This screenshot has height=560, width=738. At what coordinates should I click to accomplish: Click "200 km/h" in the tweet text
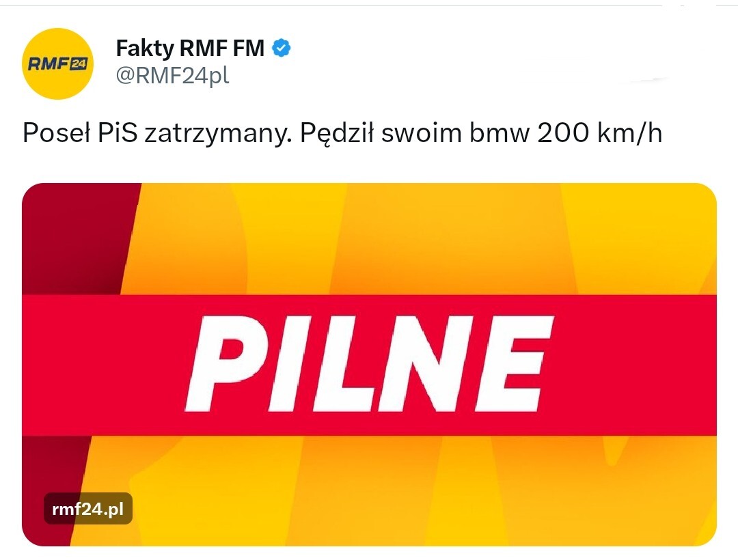599,133
